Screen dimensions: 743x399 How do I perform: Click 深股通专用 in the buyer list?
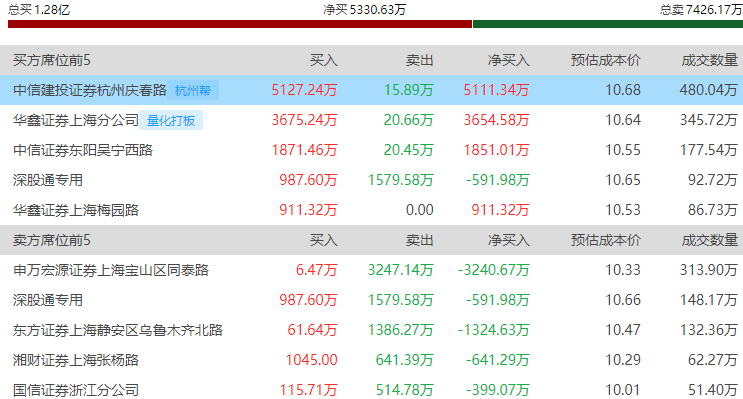click(x=48, y=180)
